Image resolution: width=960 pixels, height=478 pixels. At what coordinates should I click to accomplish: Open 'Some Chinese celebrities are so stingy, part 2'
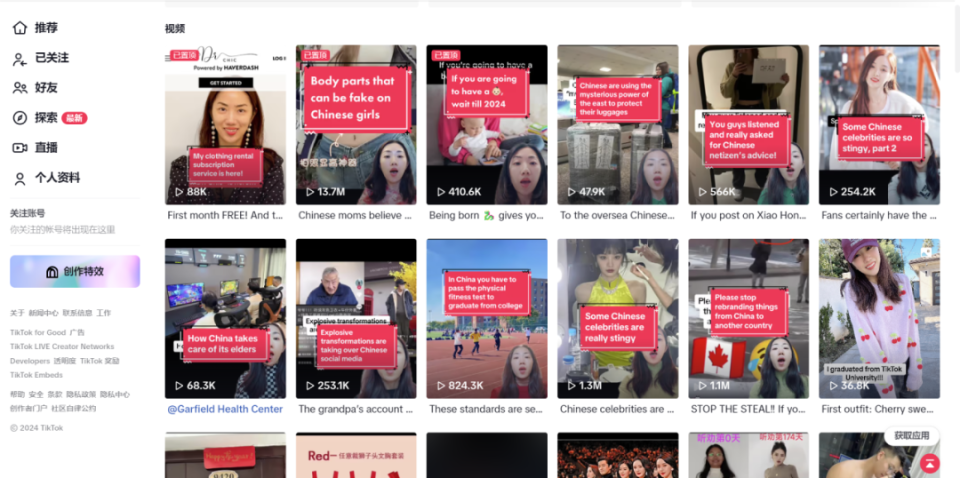coord(879,124)
